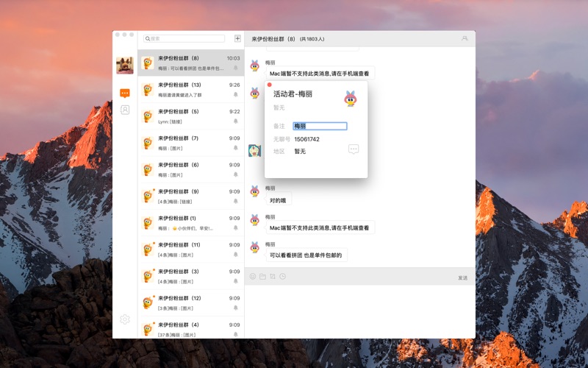Click mute bell icon on 来伊份粉丝群 (7) row
This screenshot has width=588, height=368.
click(236, 148)
